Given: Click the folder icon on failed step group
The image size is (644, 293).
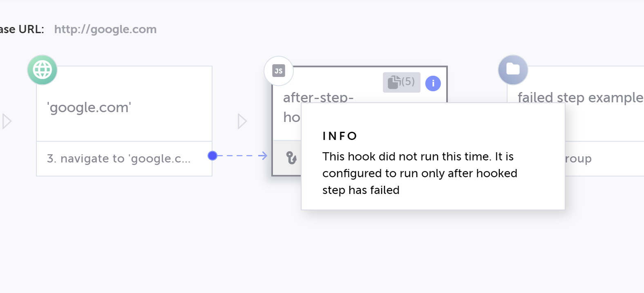Looking at the screenshot, I should (x=513, y=70).
